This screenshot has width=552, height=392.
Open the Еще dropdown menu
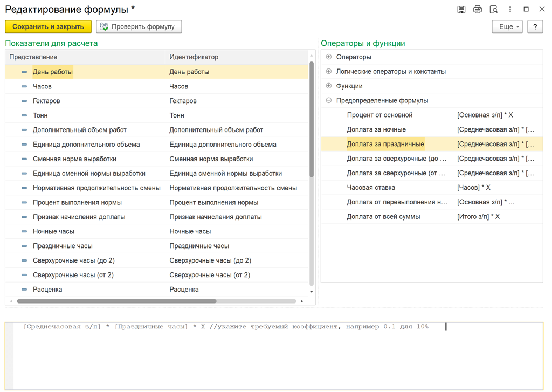coord(507,27)
